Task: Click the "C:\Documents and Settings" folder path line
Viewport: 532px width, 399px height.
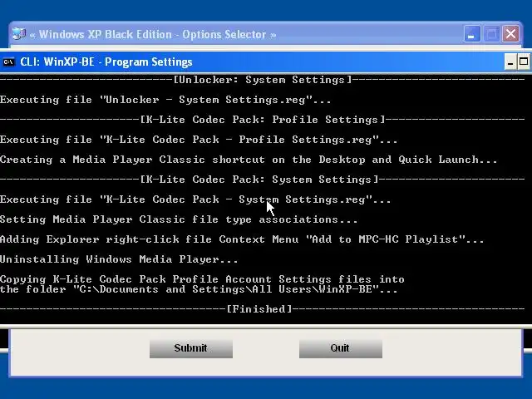Action: coord(199,289)
